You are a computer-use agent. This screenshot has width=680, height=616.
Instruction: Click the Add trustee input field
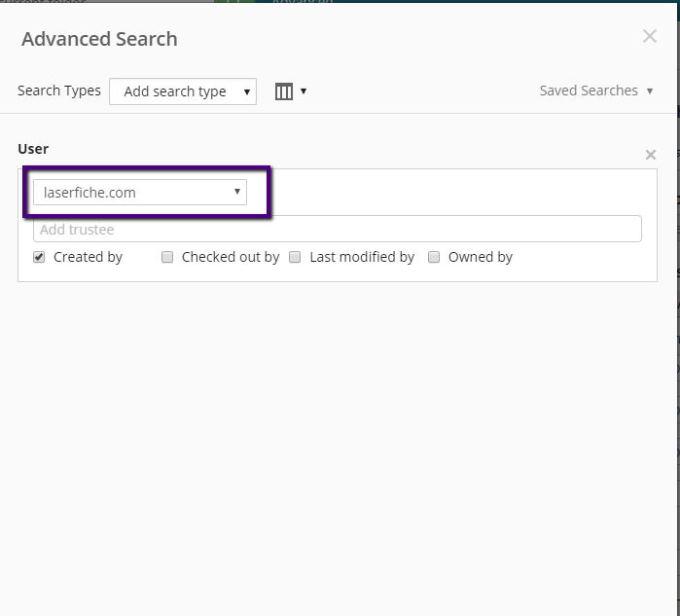point(338,229)
